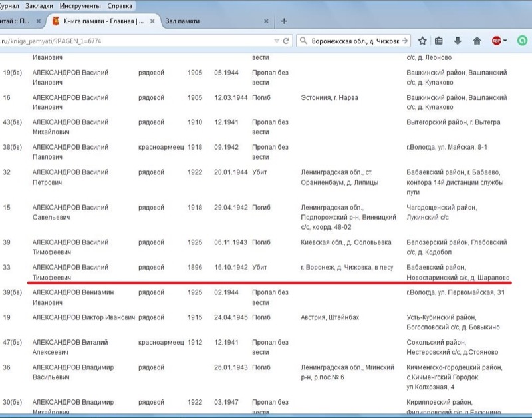532x418 pixels.
Task: Expand the address bar history dropdown
Action: coord(277,41)
